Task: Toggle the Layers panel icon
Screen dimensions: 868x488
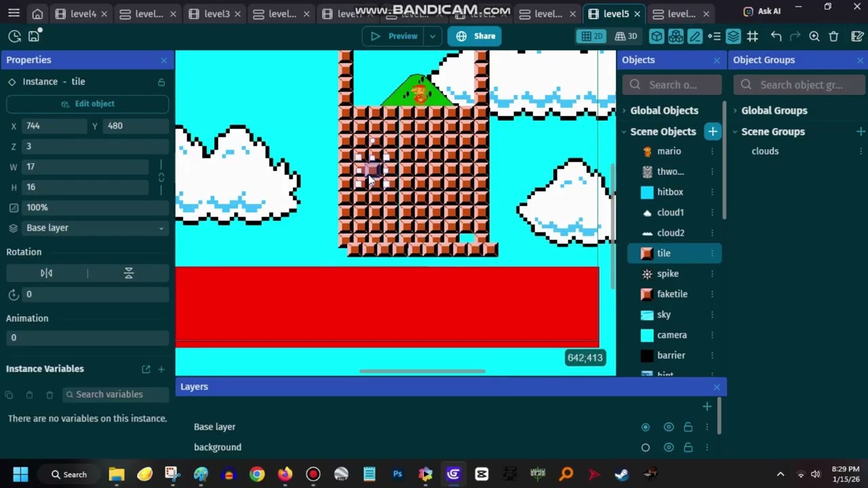Action: pyautogui.click(x=733, y=37)
